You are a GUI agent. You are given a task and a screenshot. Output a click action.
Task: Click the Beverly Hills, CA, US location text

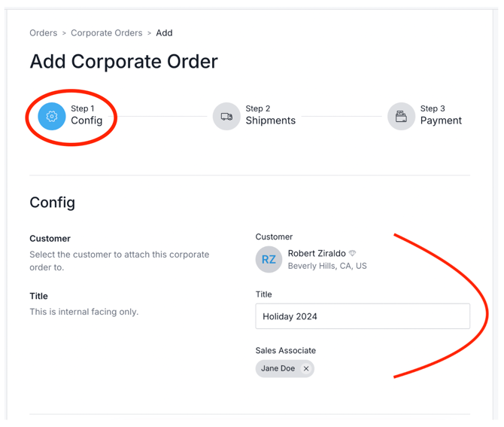pos(327,267)
